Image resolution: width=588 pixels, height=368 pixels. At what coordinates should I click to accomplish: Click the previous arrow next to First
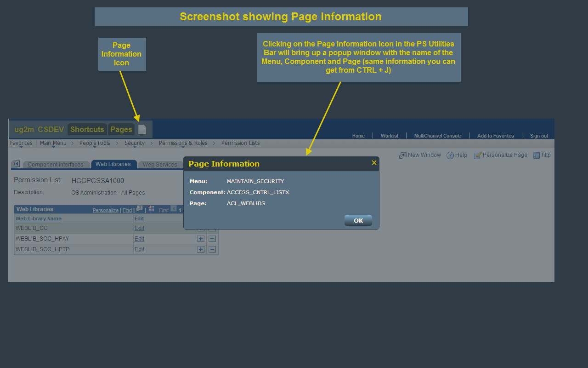tap(173, 208)
